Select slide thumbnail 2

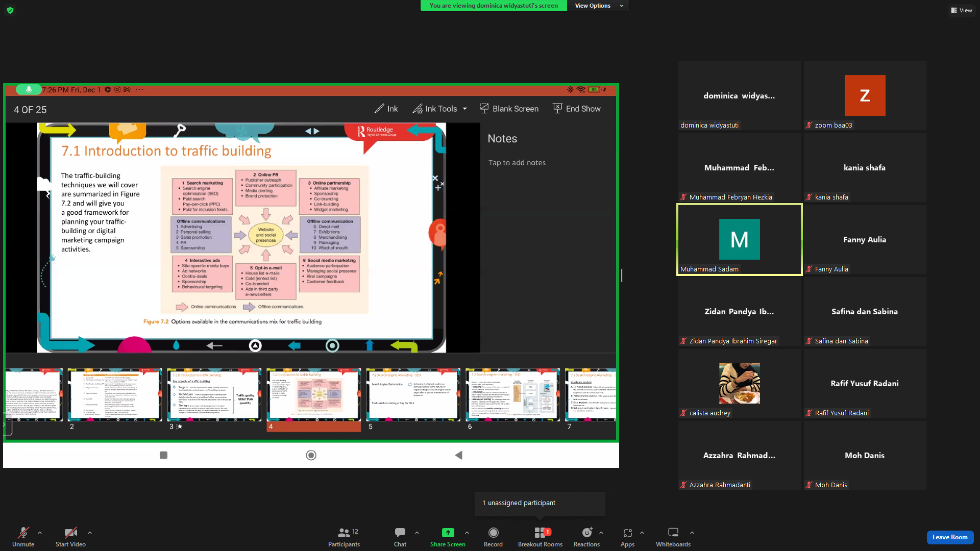tap(115, 395)
